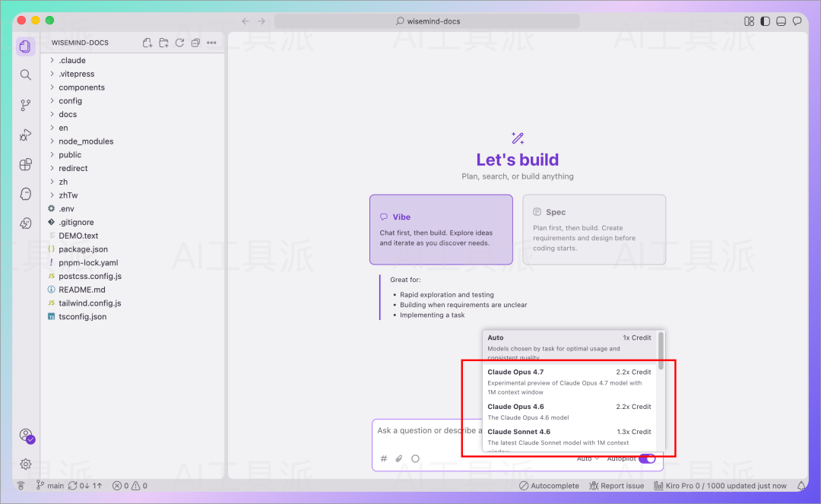821x504 pixels.
Task: Open README.md
Action: coord(133,290)
